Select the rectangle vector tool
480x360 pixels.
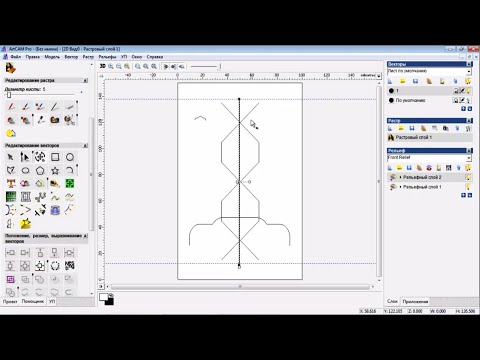coord(55,157)
